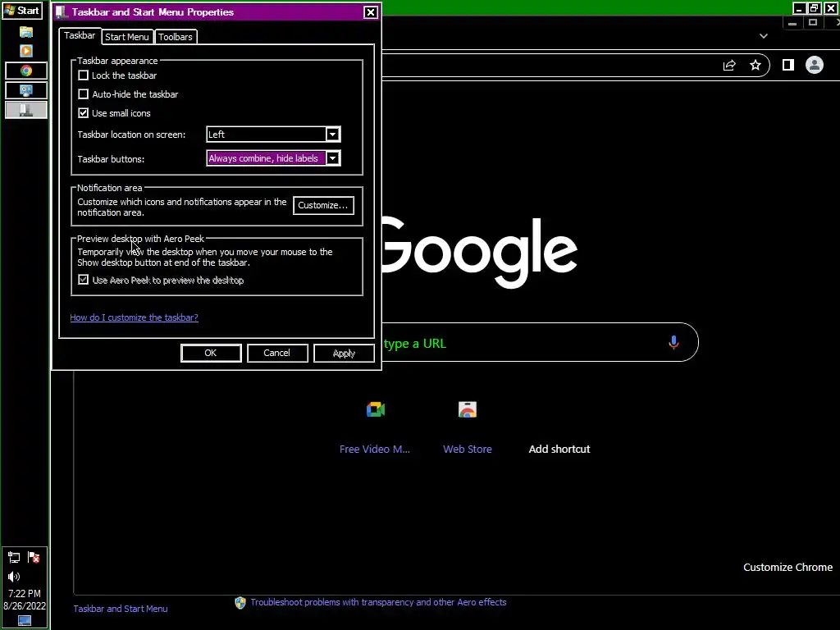Switch to the Toolbars tab

176,37
